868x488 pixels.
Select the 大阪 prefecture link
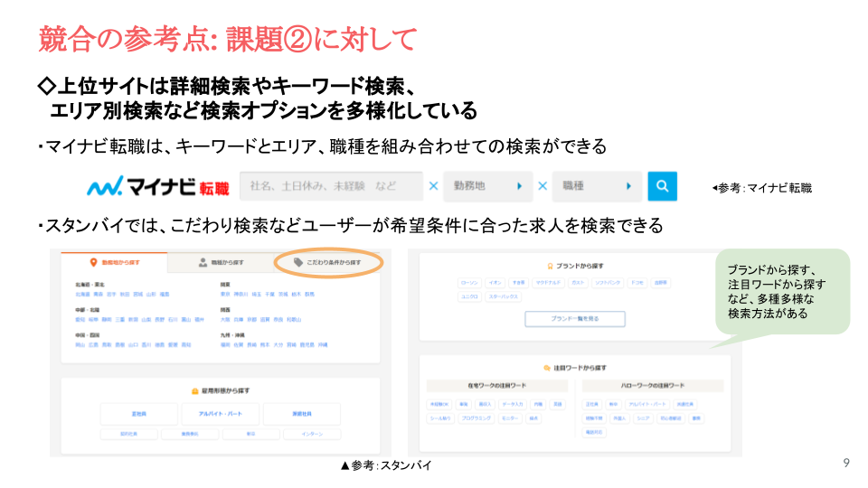(225, 320)
